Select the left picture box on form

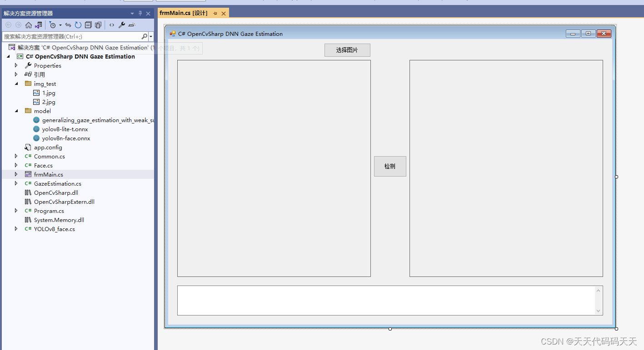tap(274, 168)
